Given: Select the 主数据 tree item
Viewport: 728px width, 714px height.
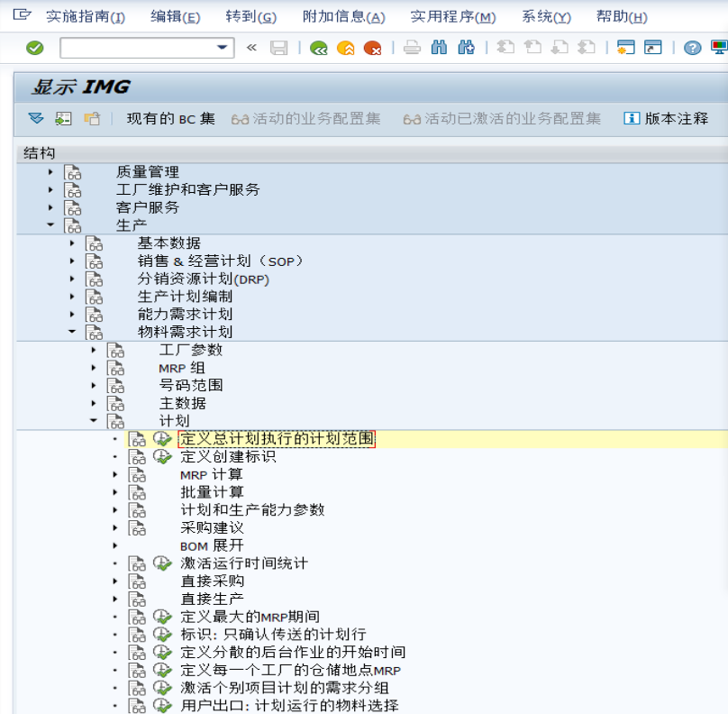Looking at the screenshot, I should pos(183,403).
